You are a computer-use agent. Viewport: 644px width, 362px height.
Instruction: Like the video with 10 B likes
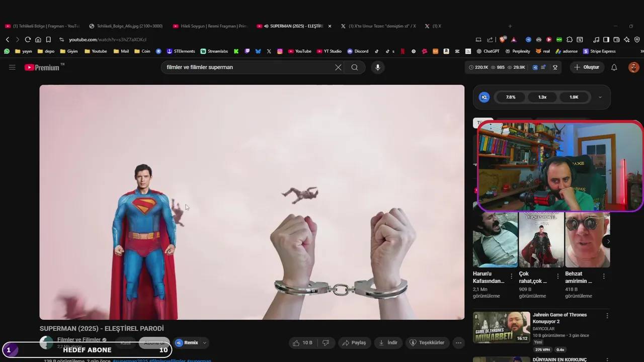(302, 343)
